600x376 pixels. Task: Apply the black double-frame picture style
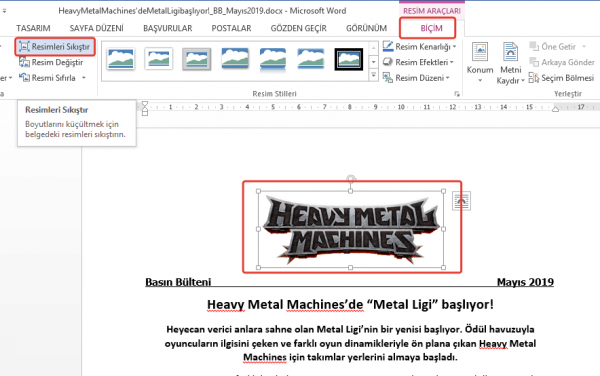349,59
